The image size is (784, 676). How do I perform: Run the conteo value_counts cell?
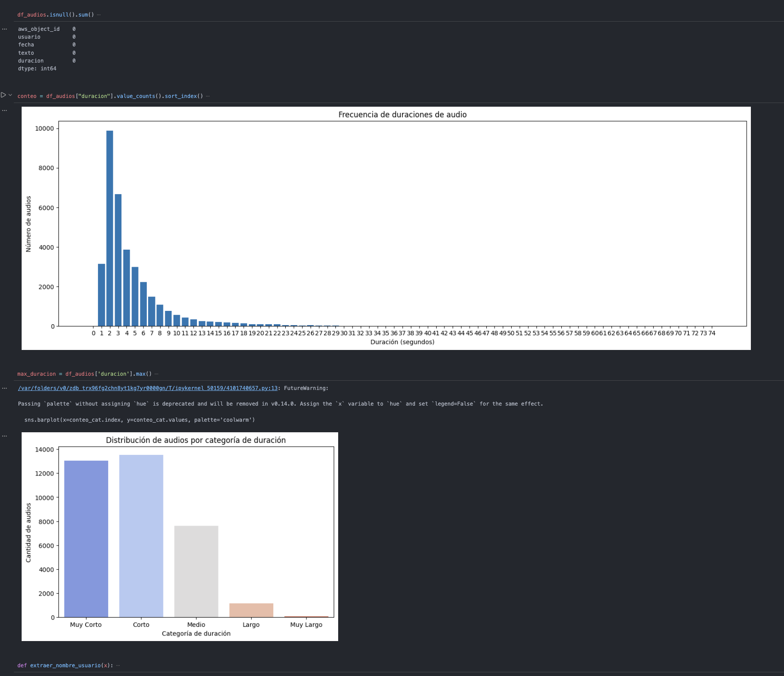point(3,95)
